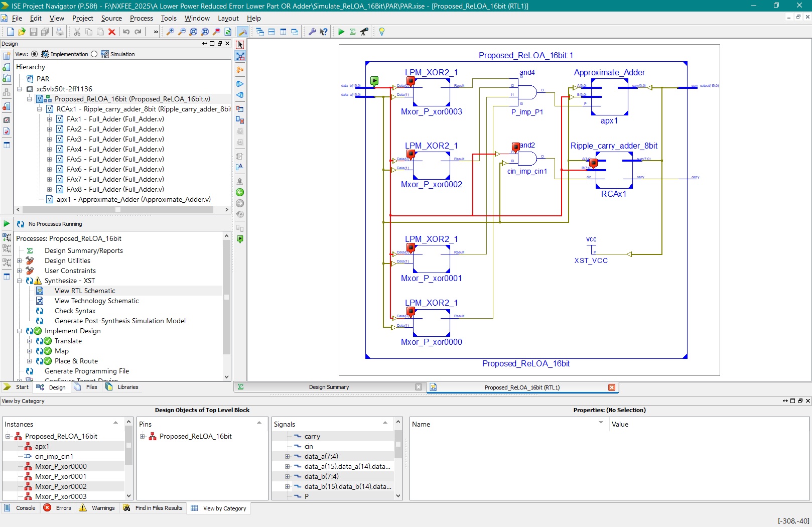Screen dimensions: 812x527
Task: Switch to the Design Summary tab
Action: [x=329, y=387]
